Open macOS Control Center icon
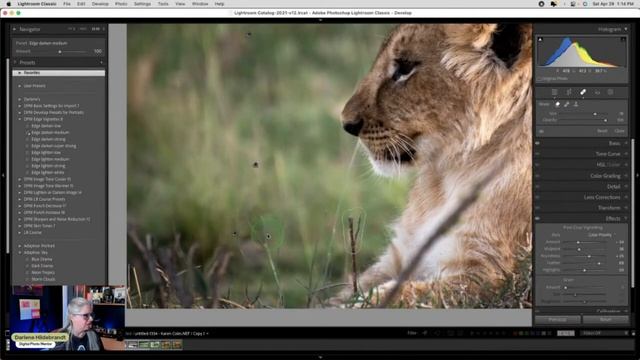The image size is (640, 360). [x=573, y=4]
